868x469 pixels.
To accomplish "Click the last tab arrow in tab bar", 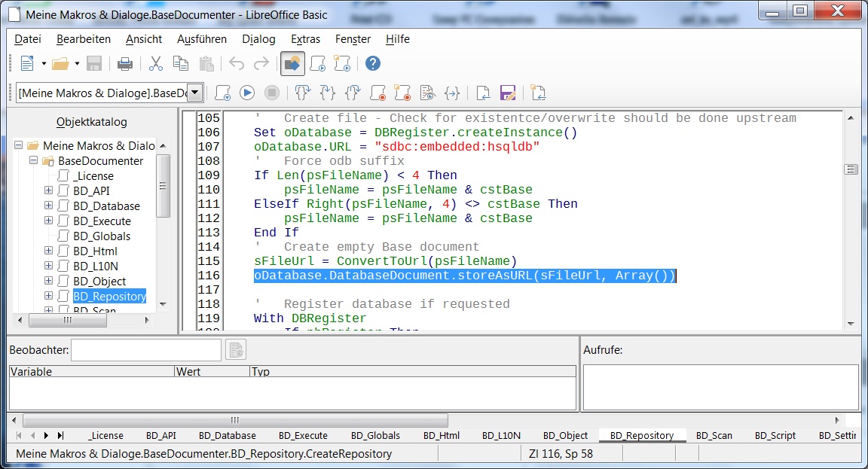I will (60, 436).
